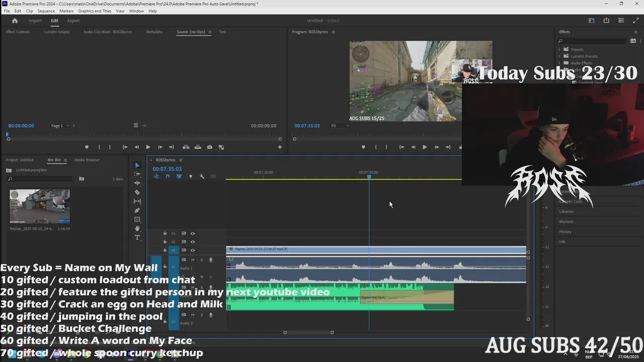Toggle V1 track output eye
The height and width of the screenshot is (362, 644).
[192, 250]
